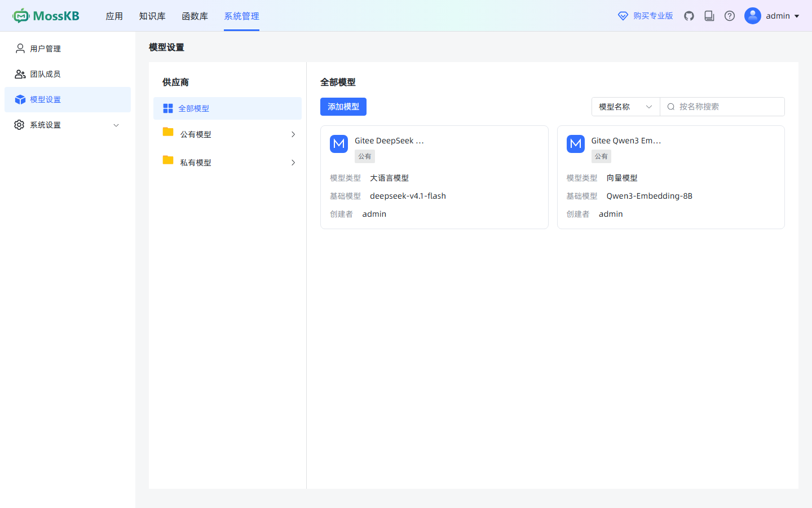
Task: Click the 向量模型 model type value
Action: (622, 178)
